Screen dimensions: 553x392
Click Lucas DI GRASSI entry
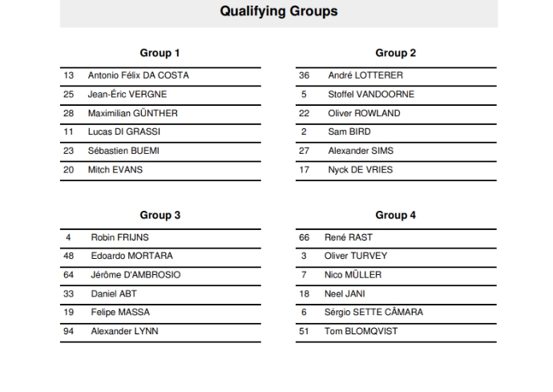tap(124, 131)
